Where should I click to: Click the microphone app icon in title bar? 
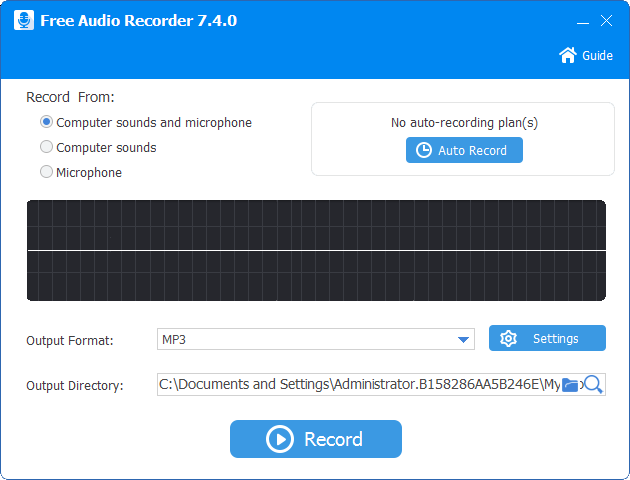coord(24,20)
